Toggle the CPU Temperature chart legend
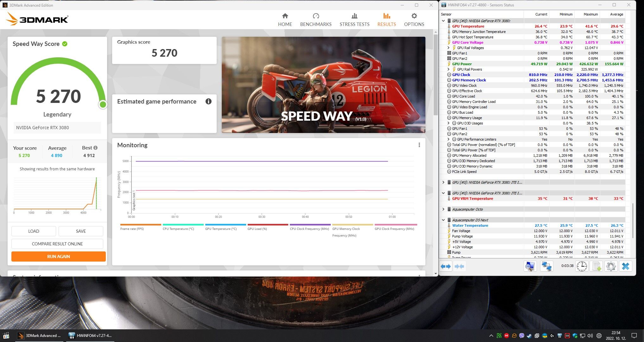 point(178,229)
